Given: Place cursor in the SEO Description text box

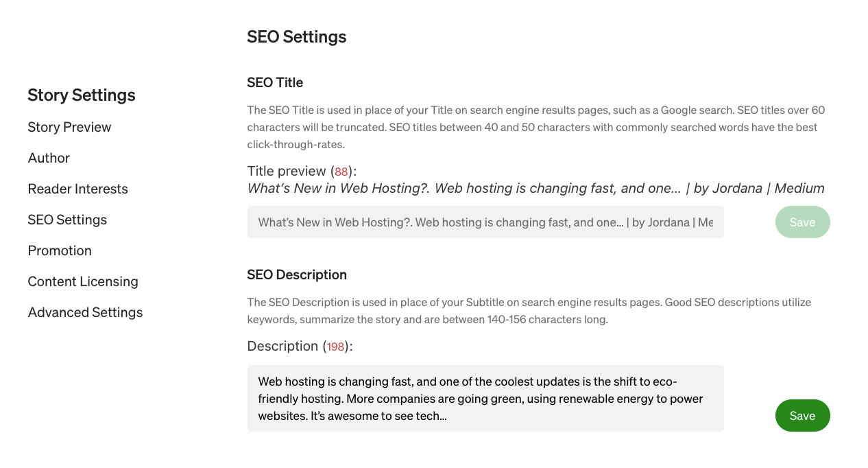Looking at the screenshot, I should tap(485, 398).
